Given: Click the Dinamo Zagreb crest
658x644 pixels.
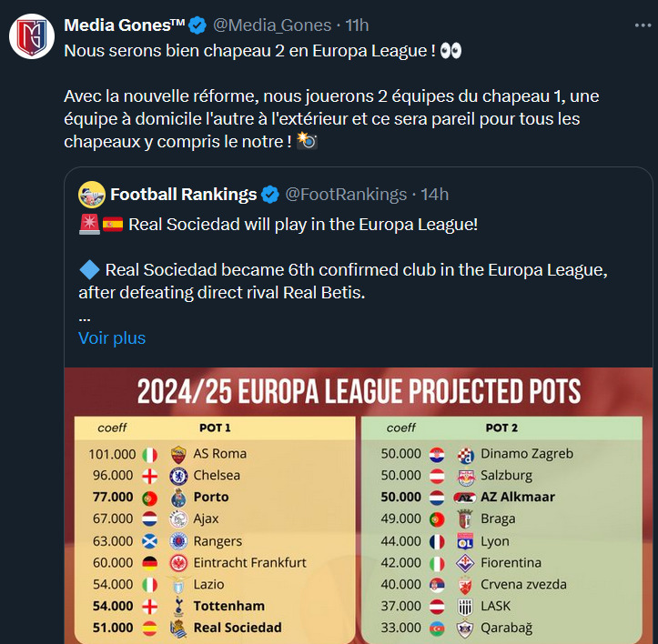Looking at the screenshot, I should tap(465, 455).
